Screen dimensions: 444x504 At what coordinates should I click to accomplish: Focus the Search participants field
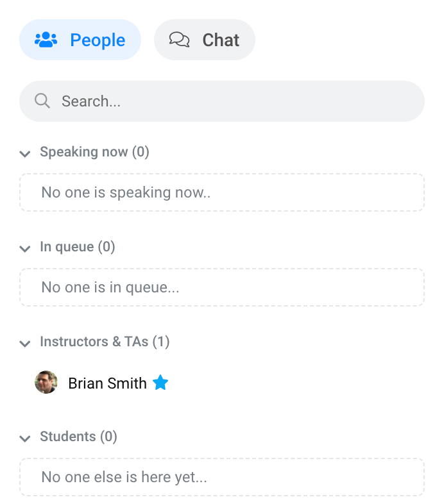point(222,101)
